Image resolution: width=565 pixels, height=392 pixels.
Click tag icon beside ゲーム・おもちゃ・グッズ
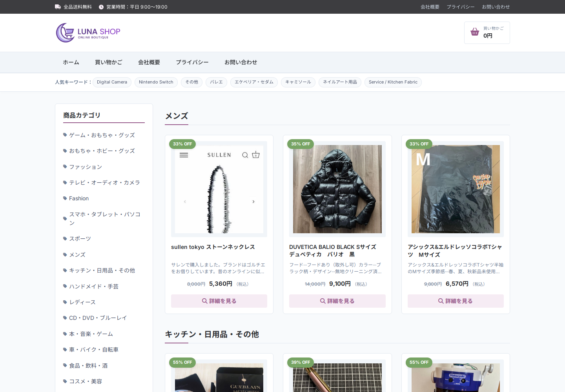pyautogui.click(x=65, y=135)
